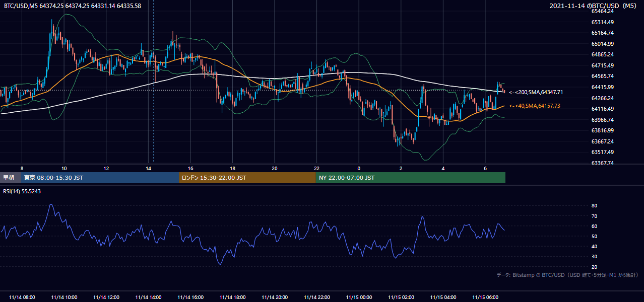Click hour label 0 under price chart
The image size is (644, 302).
[x=359, y=168]
